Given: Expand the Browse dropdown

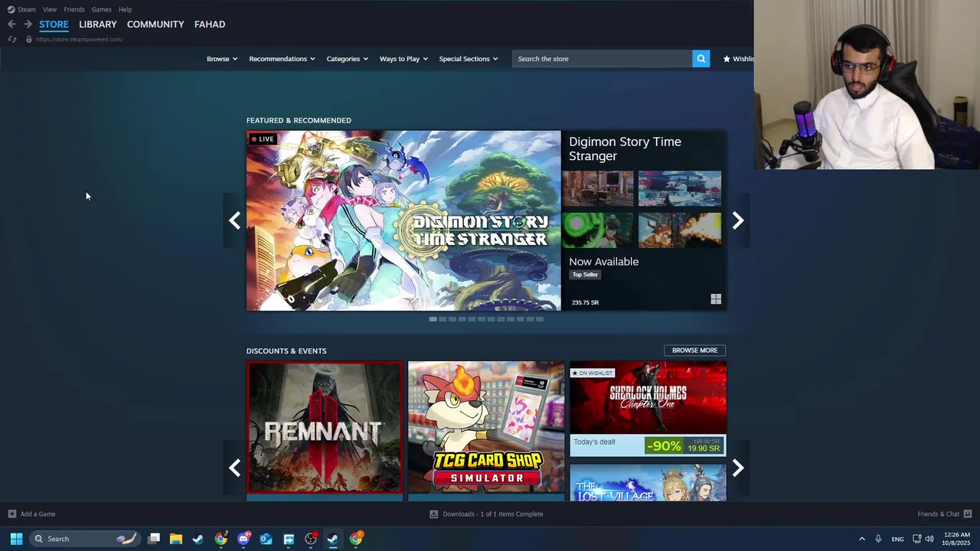Looking at the screenshot, I should [x=222, y=59].
